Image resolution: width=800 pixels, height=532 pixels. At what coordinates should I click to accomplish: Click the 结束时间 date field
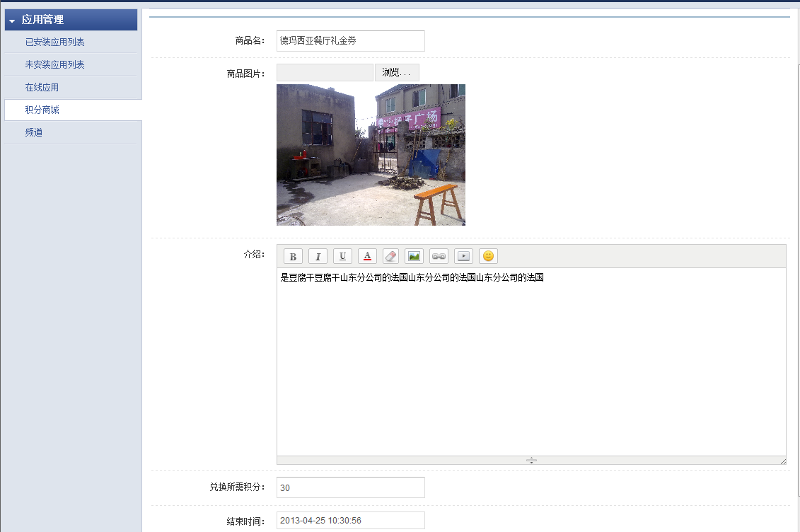click(x=350, y=521)
